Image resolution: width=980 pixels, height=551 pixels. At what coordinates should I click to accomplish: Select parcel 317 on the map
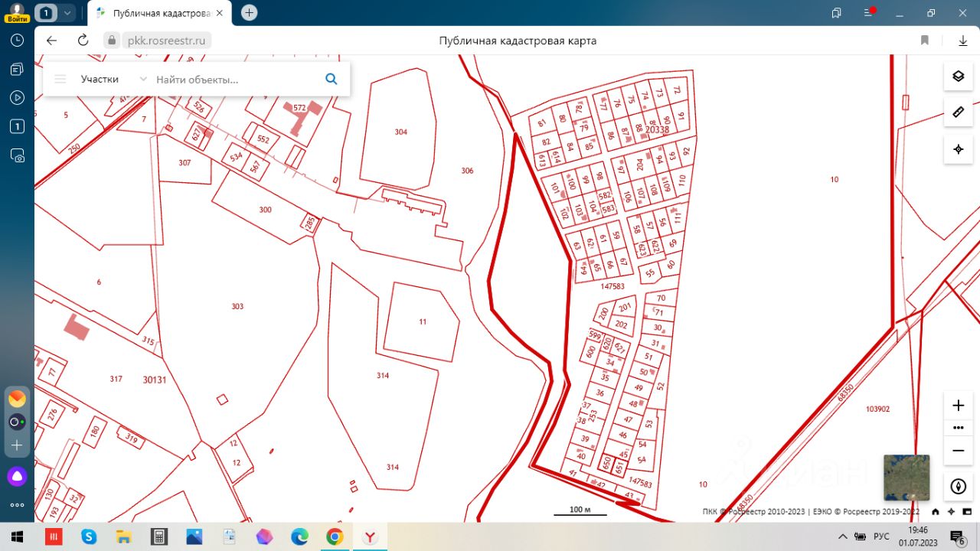tap(116, 379)
